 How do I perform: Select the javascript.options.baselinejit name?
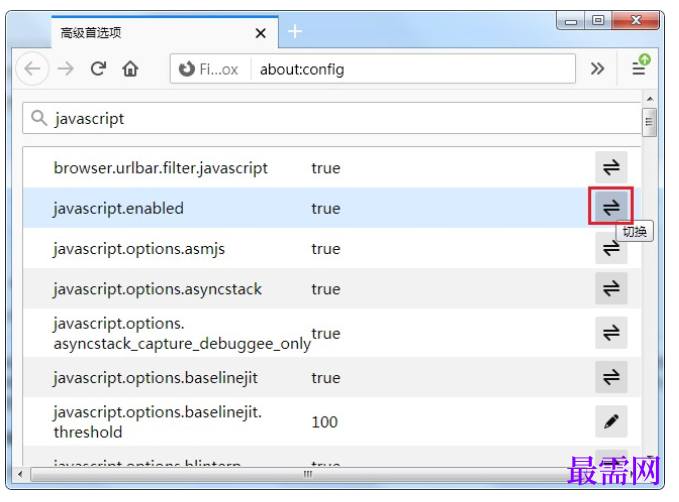pos(155,378)
